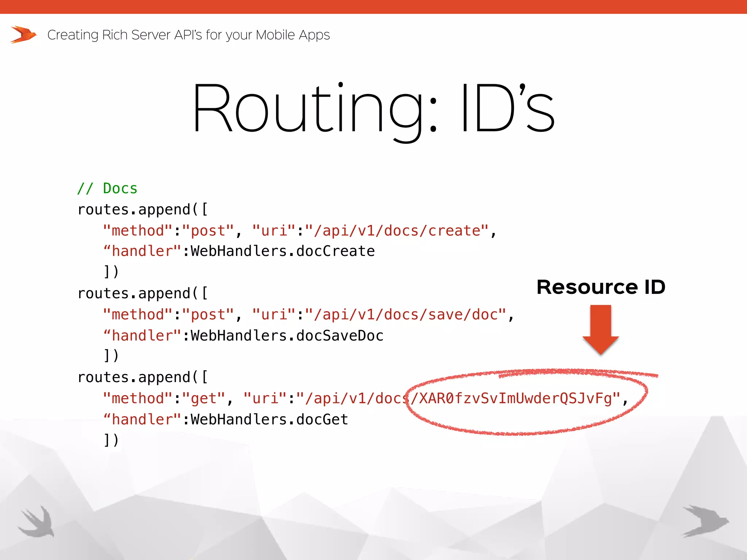Click the orange Perfect bird logo in the header

[23, 35]
